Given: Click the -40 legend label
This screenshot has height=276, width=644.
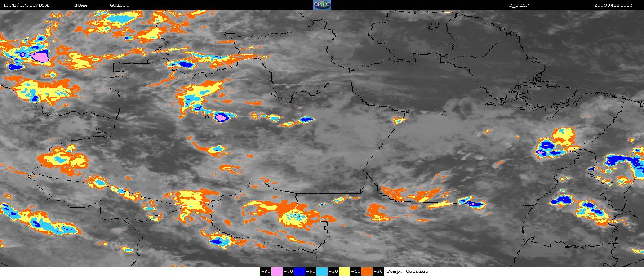Looking at the screenshot, I should pyautogui.click(x=355, y=272).
